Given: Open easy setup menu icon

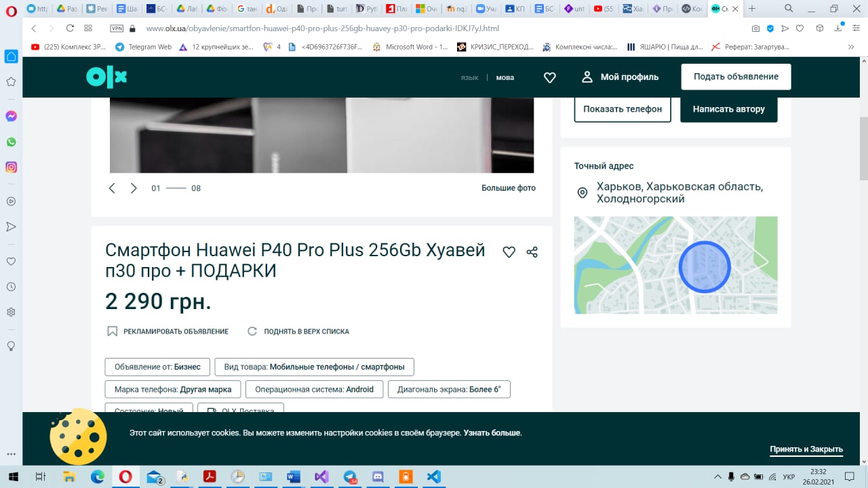Looking at the screenshot, I should pos(857,28).
